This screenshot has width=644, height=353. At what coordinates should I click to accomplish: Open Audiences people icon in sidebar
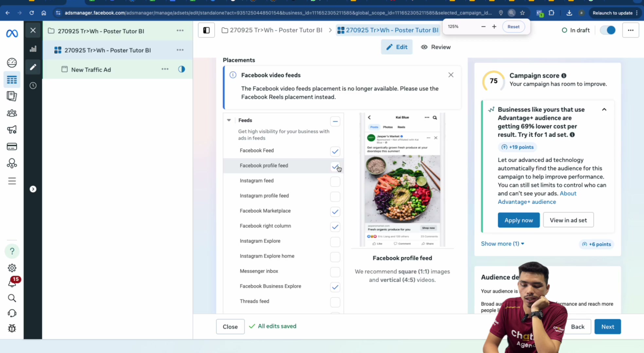pyautogui.click(x=12, y=113)
